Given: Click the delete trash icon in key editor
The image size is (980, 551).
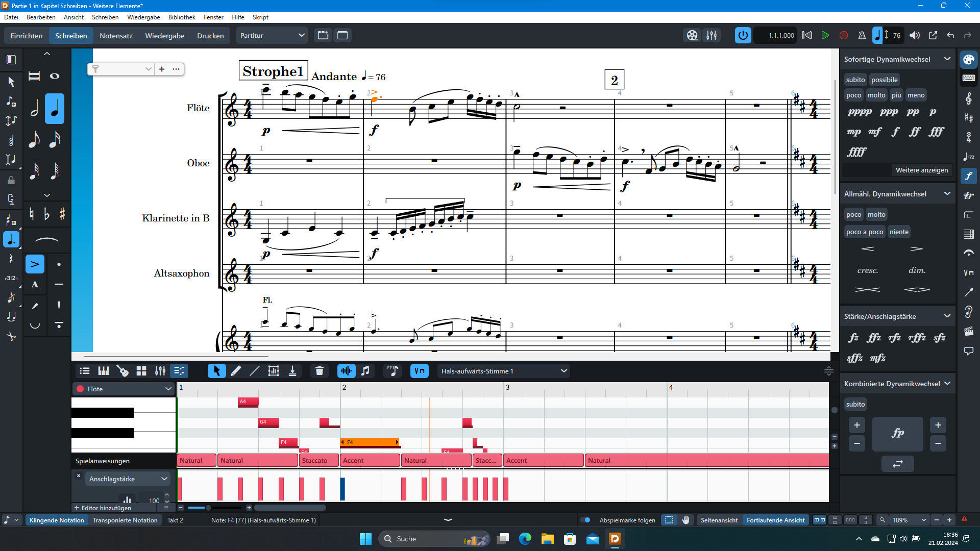Looking at the screenshot, I should (x=320, y=371).
